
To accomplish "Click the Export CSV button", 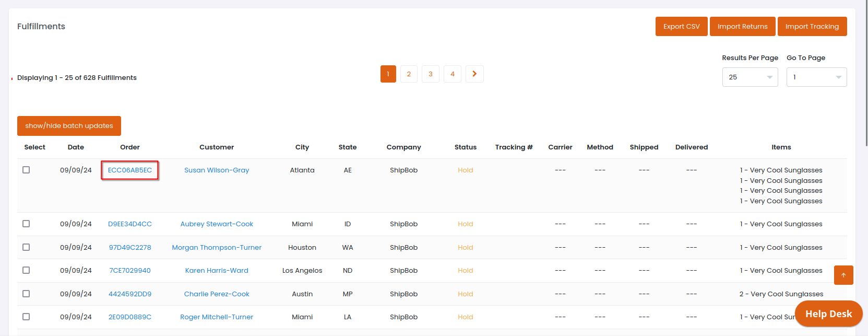I will 681,27.
